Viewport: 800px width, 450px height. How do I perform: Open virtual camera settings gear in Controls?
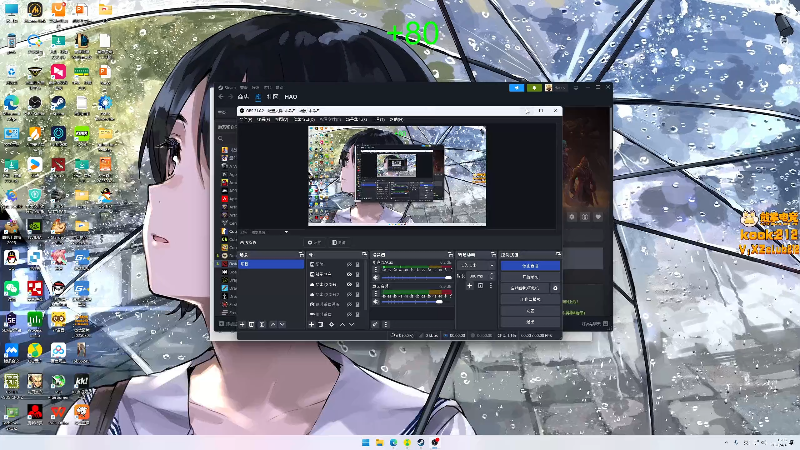tap(555, 288)
